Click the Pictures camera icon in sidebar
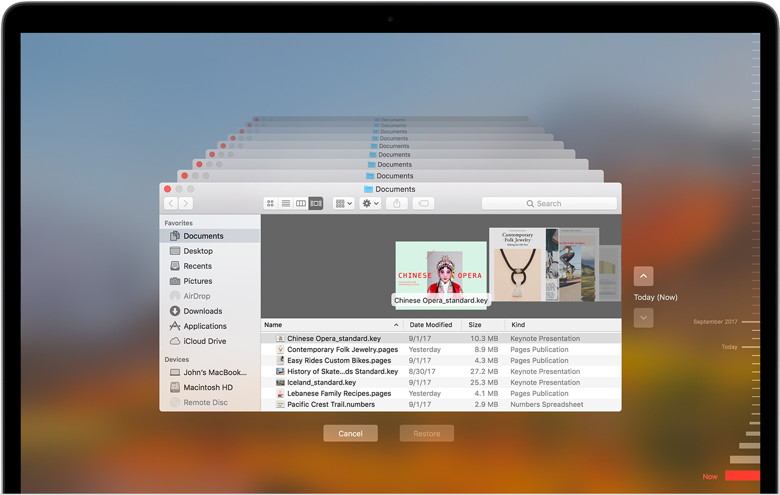This screenshot has width=780, height=495. [175, 281]
